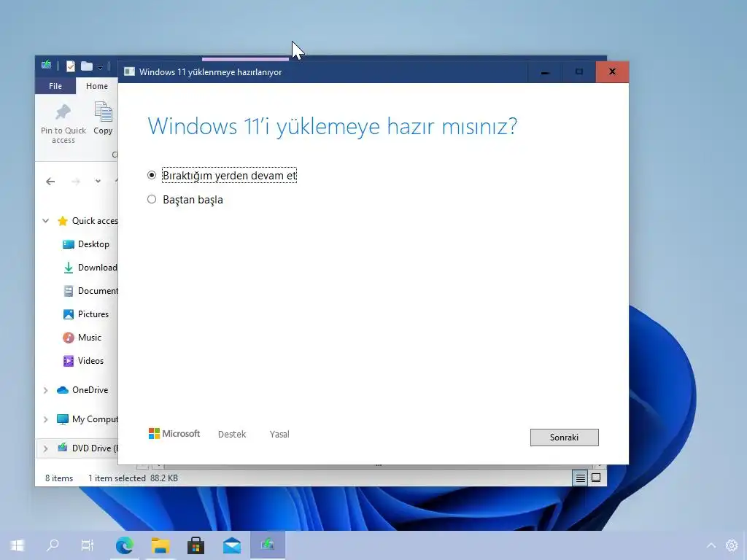The width and height of the screenshot is (747, 560).
Task: Open Task View from taskbar
Action: point(88,545)
